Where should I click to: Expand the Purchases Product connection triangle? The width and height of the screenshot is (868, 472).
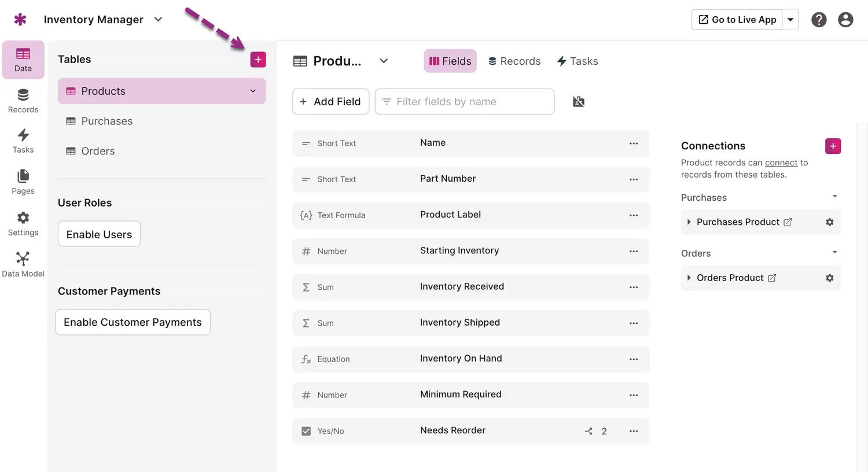tap(689, 222)
